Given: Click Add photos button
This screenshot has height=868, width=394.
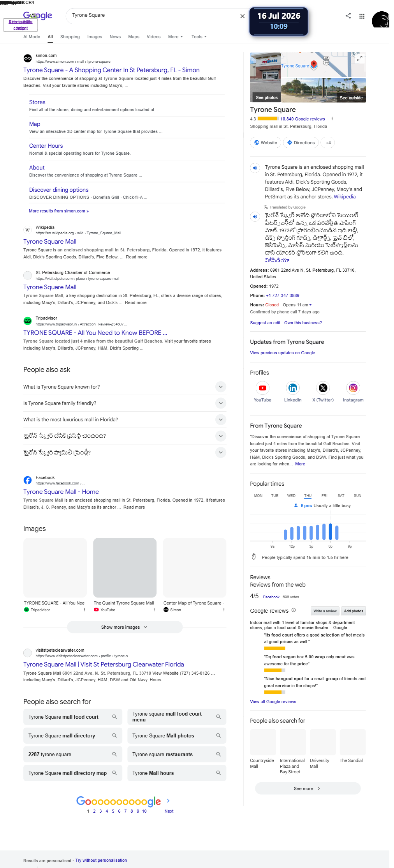Looking at the screenshot, I should click(x=354, y=611).
